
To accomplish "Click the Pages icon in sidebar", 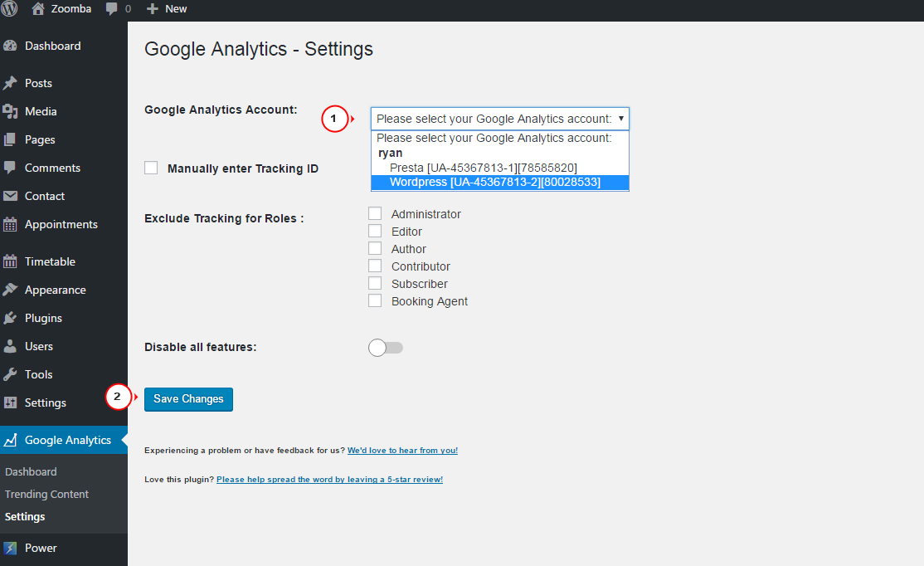I will click(x=10, y=139).
